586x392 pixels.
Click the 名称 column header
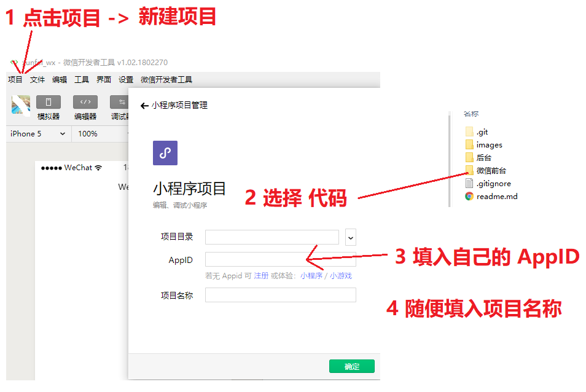471,114
